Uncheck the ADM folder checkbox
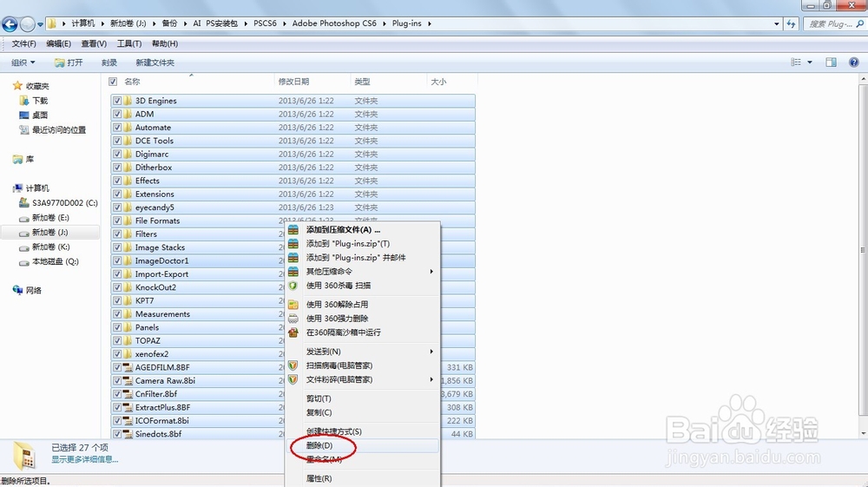The width and height of the screenshot is (868, 487). click(x=117, y=114)
